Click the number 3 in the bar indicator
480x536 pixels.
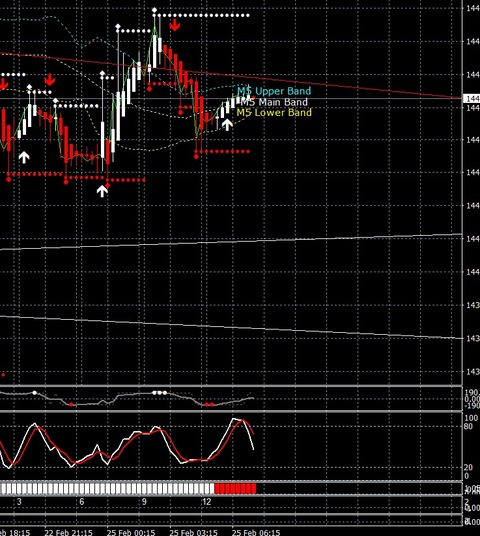click(x=19, y=501)
